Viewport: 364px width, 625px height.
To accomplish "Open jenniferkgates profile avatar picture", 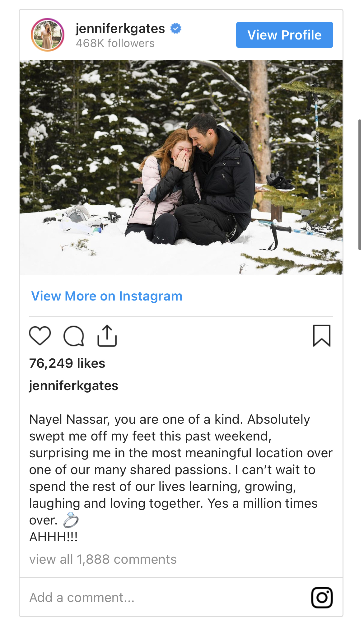I will coord(48,35).
